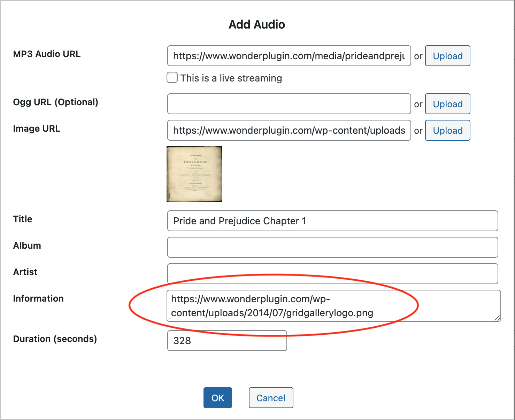The height and width of the screenshot is (420, 515).
Task: Click the 'Information' field label
Action: [x=38, y=298]
